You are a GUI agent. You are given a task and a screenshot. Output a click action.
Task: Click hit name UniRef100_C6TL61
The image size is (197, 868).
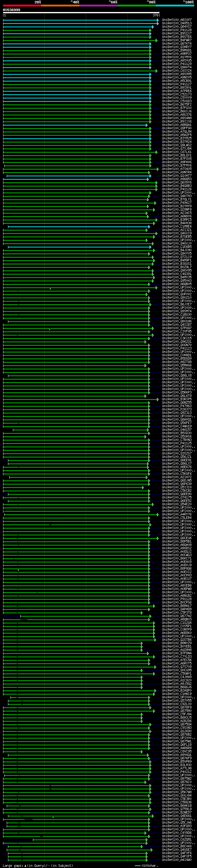coord(177,152)
